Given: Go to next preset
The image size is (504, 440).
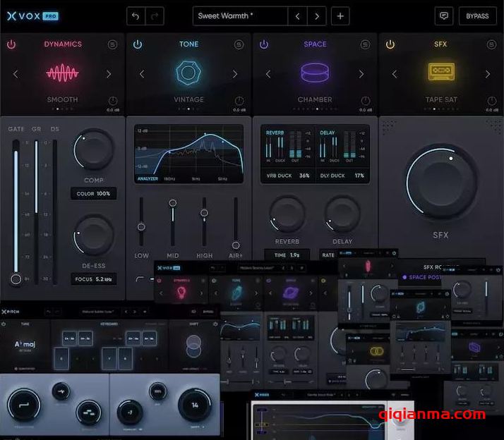Looking at the screenshot, I should click(x=317, y=16).
